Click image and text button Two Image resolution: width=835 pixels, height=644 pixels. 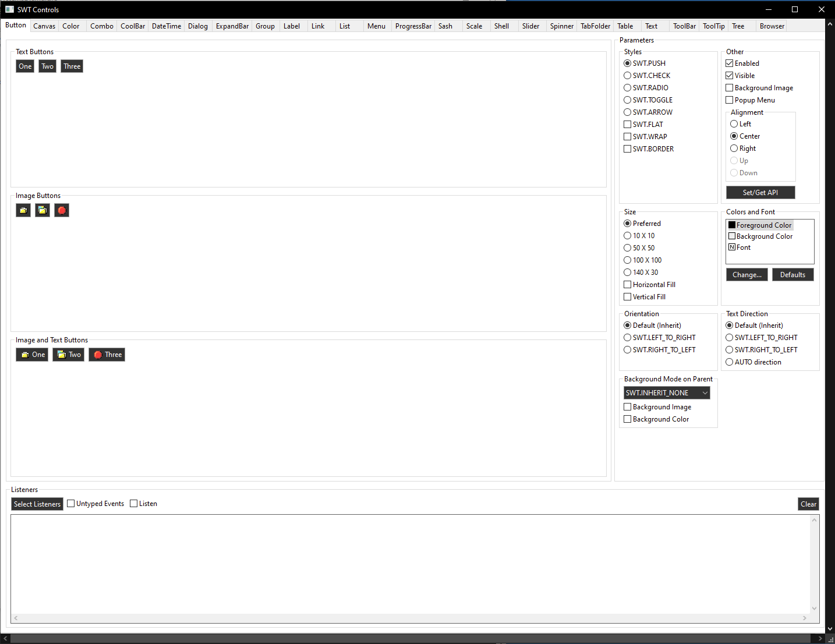click(x=69, y=355)
